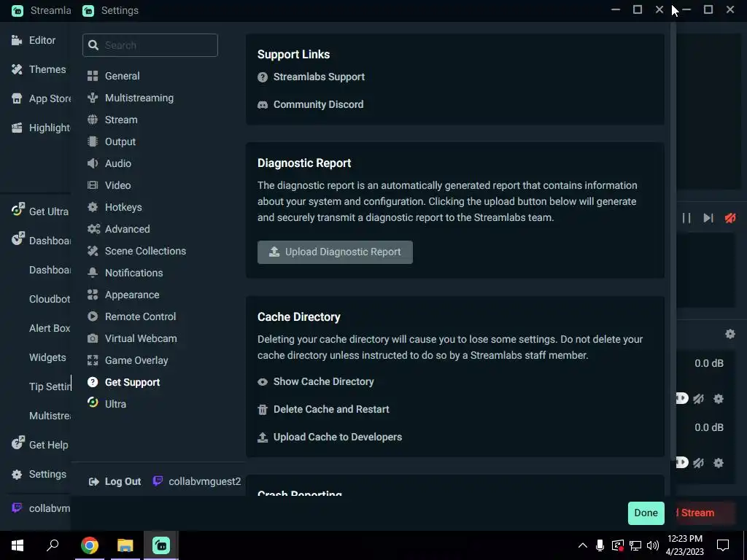Toggle the red mute-hidden icon near the media controls
This screenshot has height=560, width=747.
point(729,217)
